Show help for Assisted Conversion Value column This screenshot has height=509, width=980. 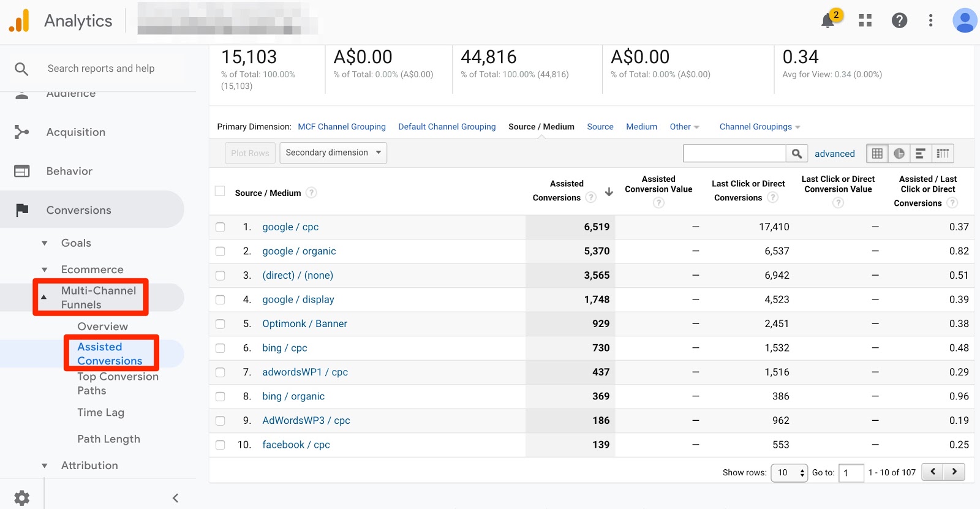658,203
